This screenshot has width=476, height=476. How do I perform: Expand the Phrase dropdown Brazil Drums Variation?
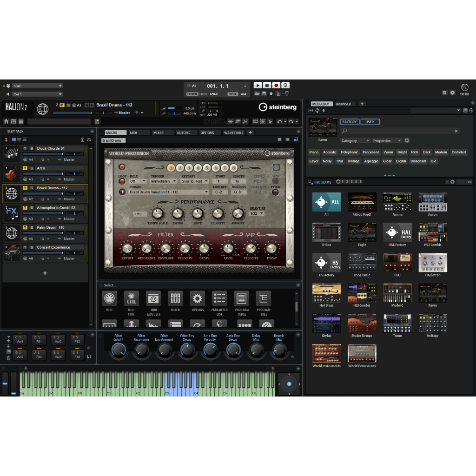pos(169,192)
